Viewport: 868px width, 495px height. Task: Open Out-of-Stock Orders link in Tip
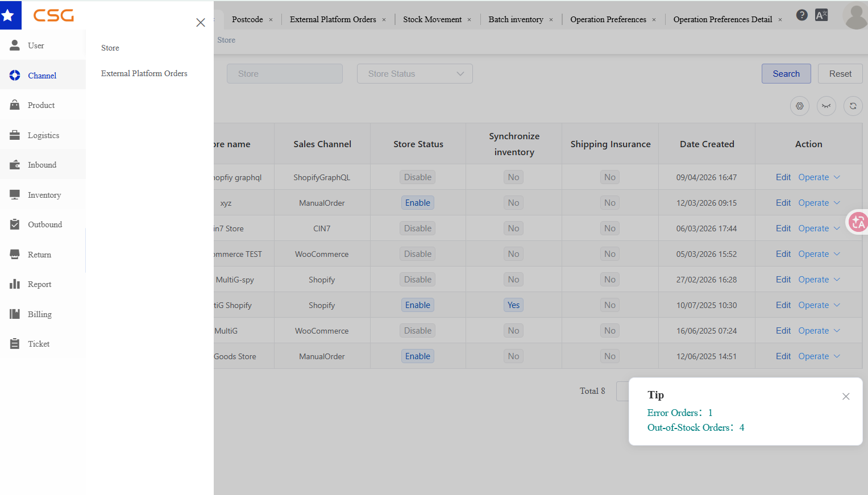696,427
